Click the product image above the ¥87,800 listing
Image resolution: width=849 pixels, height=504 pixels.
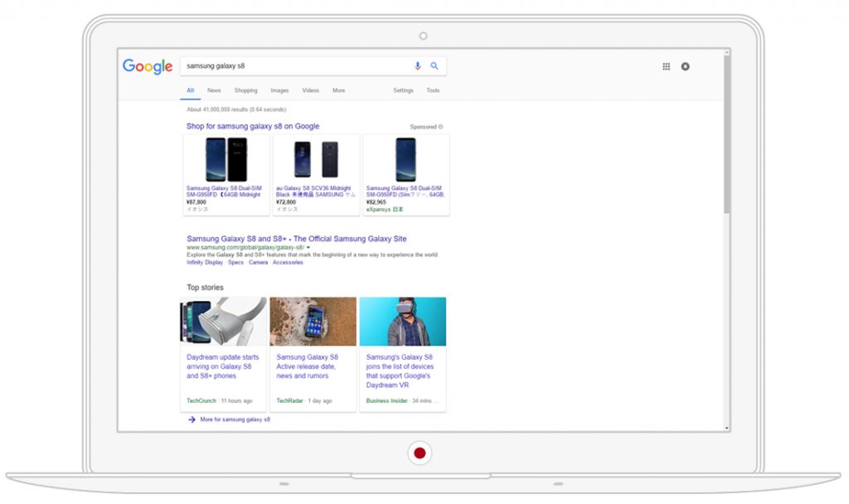[226, 159]
